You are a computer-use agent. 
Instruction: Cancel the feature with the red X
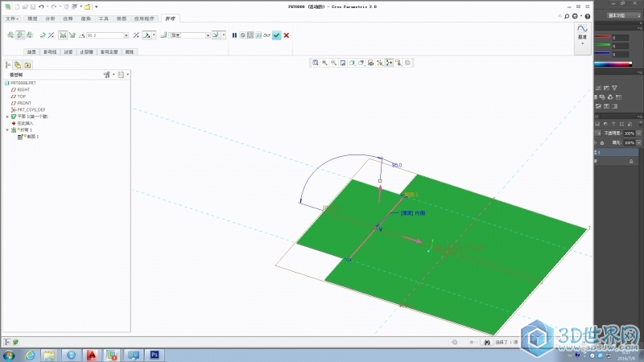click(287, 35)
